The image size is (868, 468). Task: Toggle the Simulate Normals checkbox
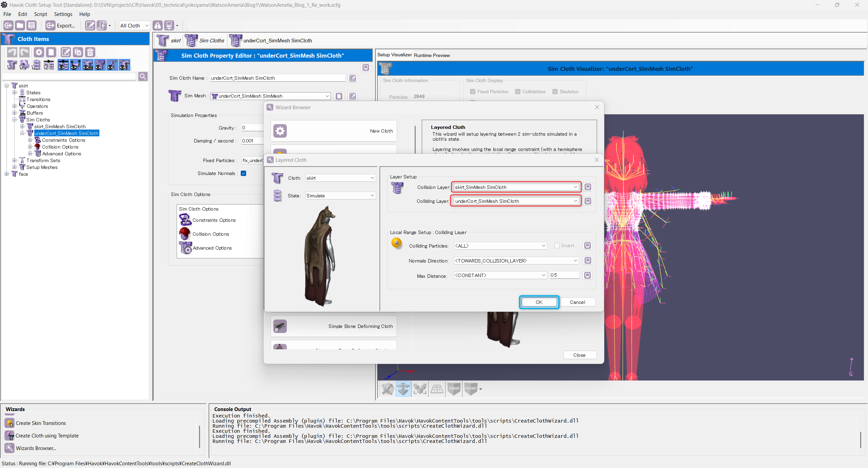243,173
